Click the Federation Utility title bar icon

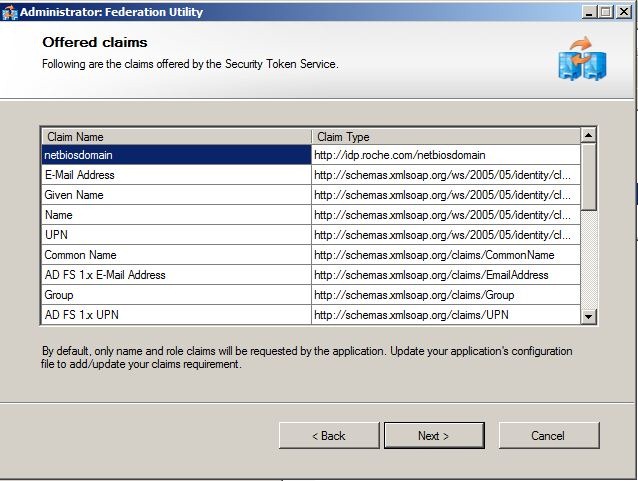click(x=10, y=11)
